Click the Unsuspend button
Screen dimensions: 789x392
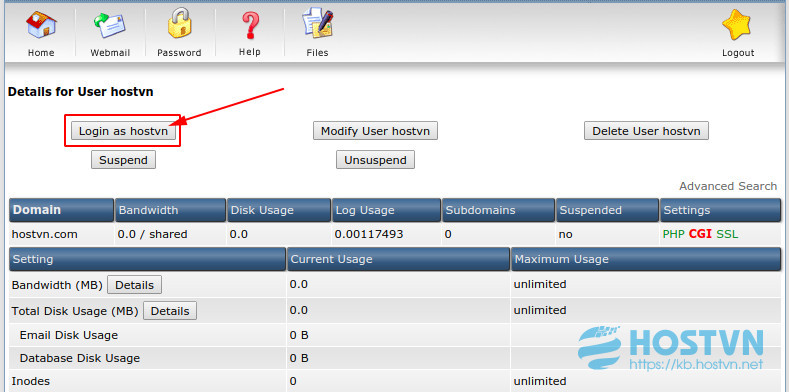click(x=375, y=160)
